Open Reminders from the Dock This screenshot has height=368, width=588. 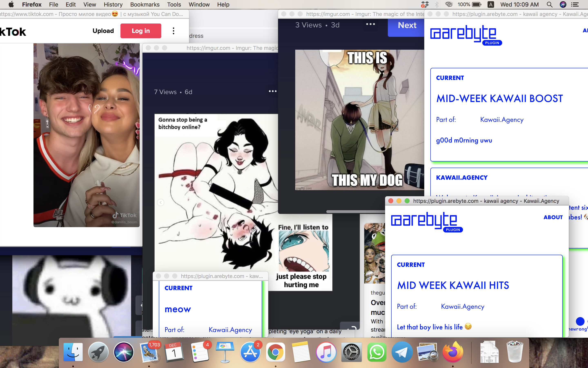tap(199, 352)
